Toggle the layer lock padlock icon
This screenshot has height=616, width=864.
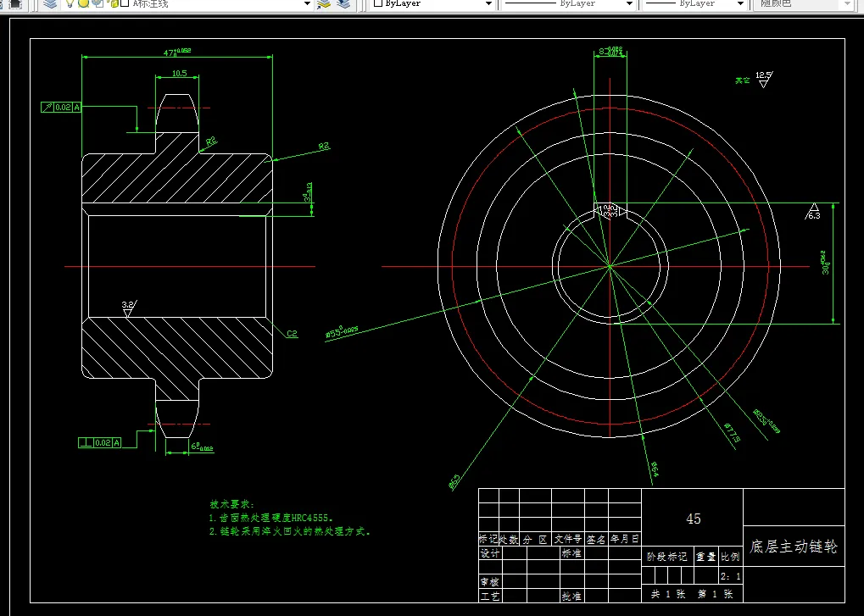coord(113,3)
